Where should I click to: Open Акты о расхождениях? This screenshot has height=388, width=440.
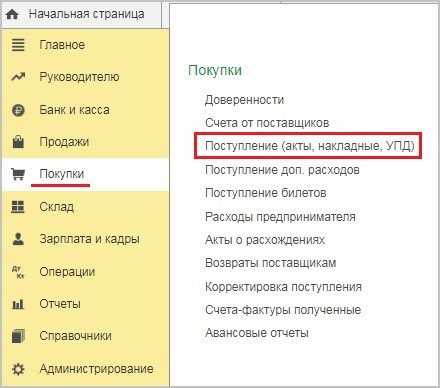(x=265, y=240)
